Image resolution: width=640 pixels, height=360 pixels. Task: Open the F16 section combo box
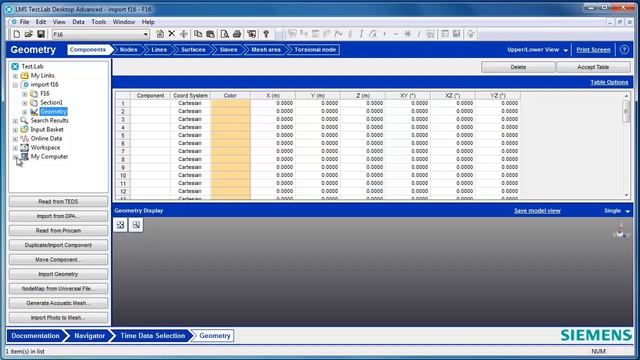pos(146,35)
